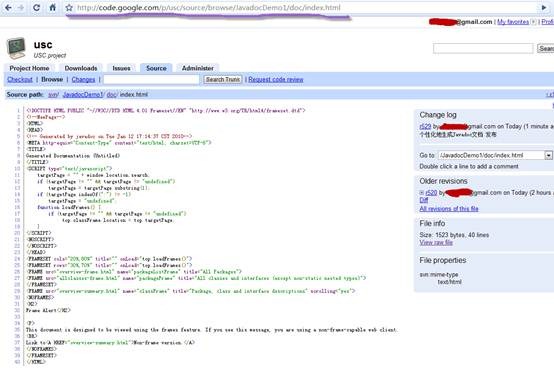Open the Administer tab
Screen dimensions: 554x377
pyautogui.click(x=198, y=68)
